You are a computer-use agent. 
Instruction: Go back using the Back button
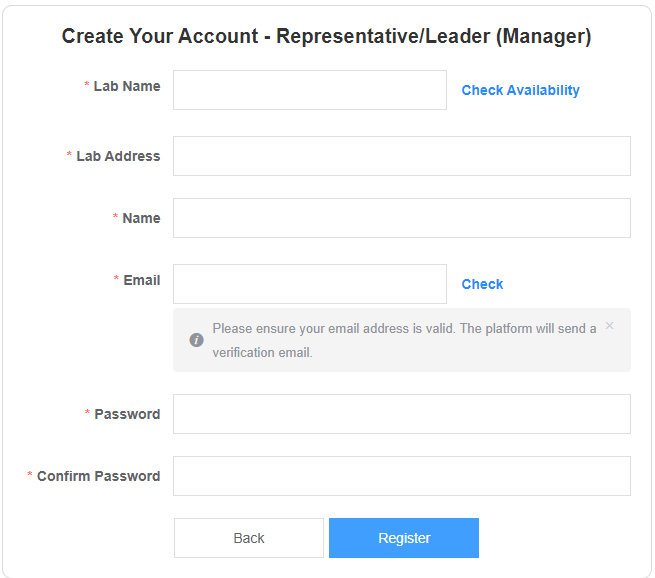coord(249,538)
